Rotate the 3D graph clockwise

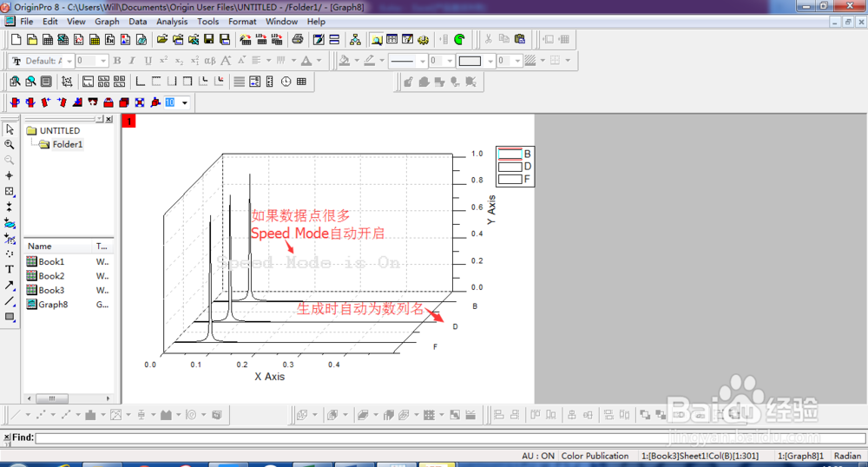coord(30,102)
